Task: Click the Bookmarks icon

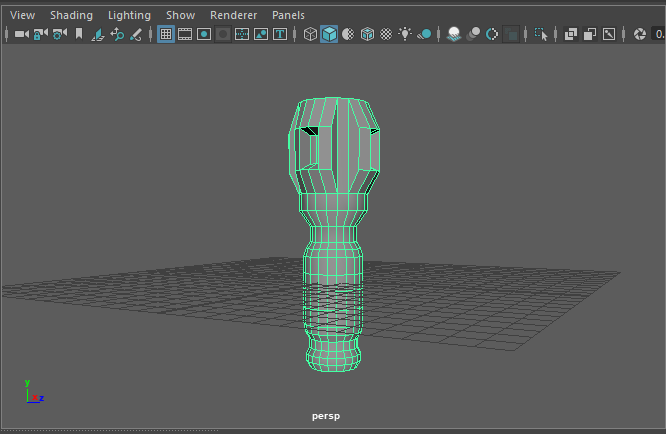Action: coord(79,34)
